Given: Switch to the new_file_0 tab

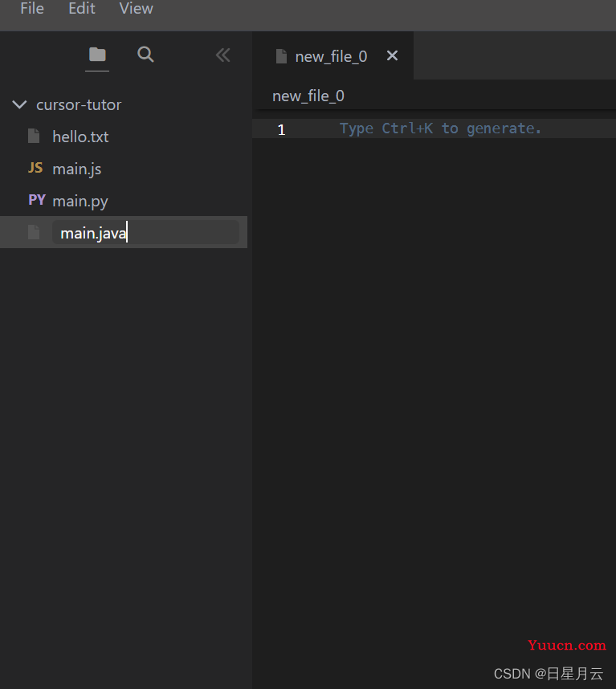Looking at the screenshot, I should point(331,56).
